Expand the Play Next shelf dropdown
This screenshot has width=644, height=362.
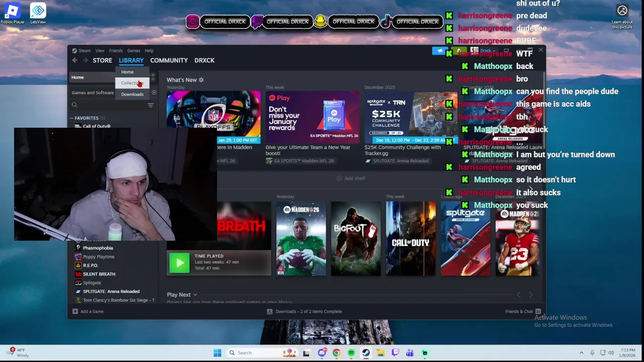[x=195, y=295]
